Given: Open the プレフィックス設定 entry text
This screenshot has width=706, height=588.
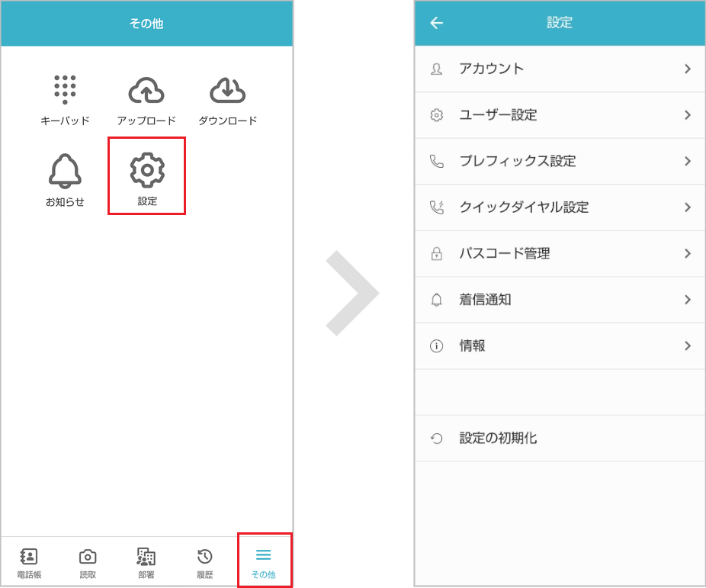Looking at the screenshot, I should coord(518,161).
